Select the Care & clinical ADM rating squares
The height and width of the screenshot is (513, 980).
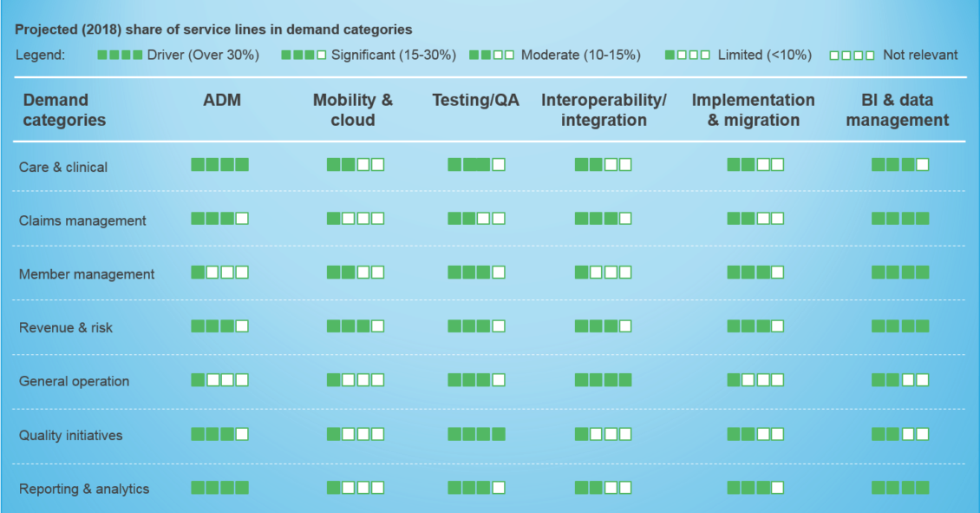(x=220, y=165)
